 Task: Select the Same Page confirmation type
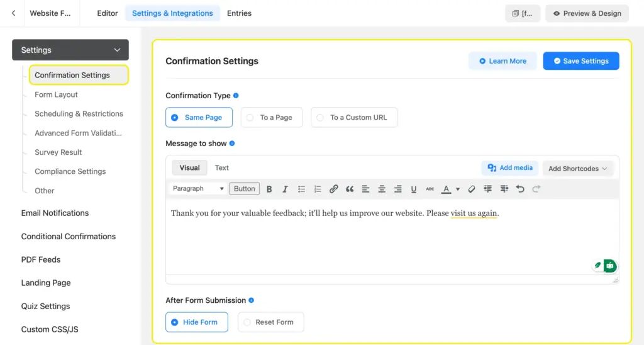click(x=199, y=117)
